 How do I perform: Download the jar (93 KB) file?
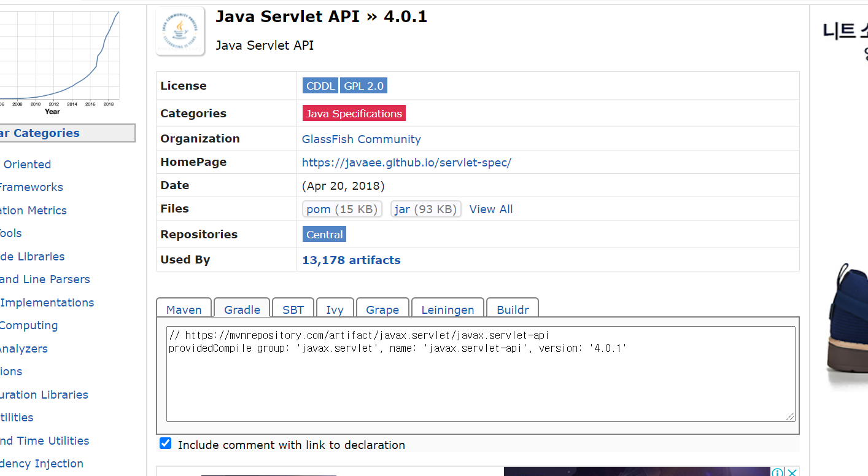pyautogui.click(x=426, y=209)
